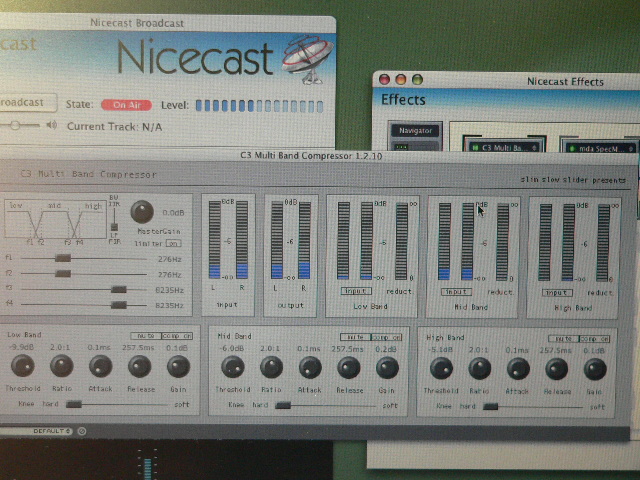Minimize the Nicecast Effects window
This screenshot has width=640, height=480.
[x=401, y=79]
